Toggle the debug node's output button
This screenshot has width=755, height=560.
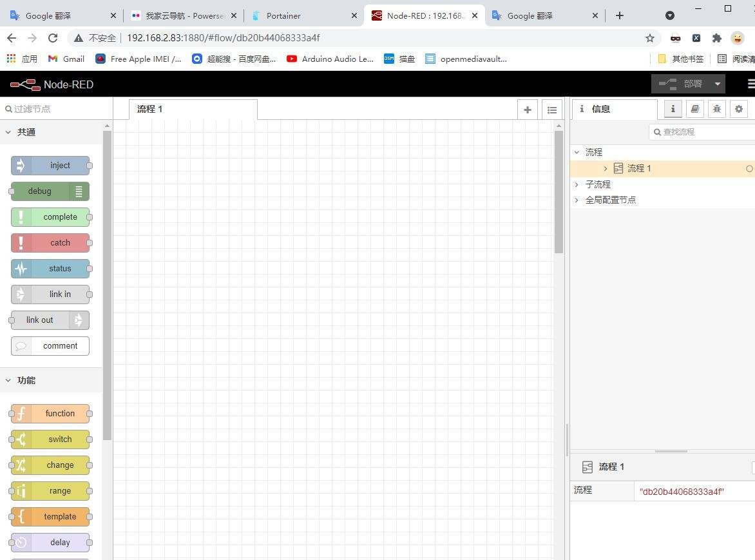(x=79, y=191)
